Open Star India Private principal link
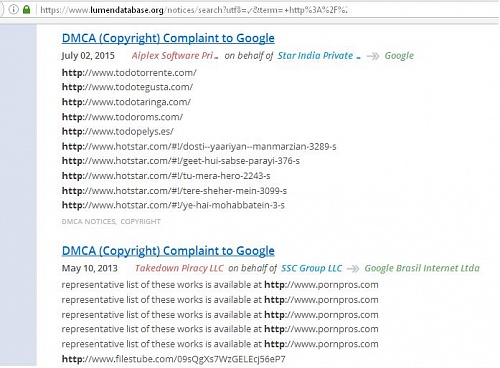 319,56
